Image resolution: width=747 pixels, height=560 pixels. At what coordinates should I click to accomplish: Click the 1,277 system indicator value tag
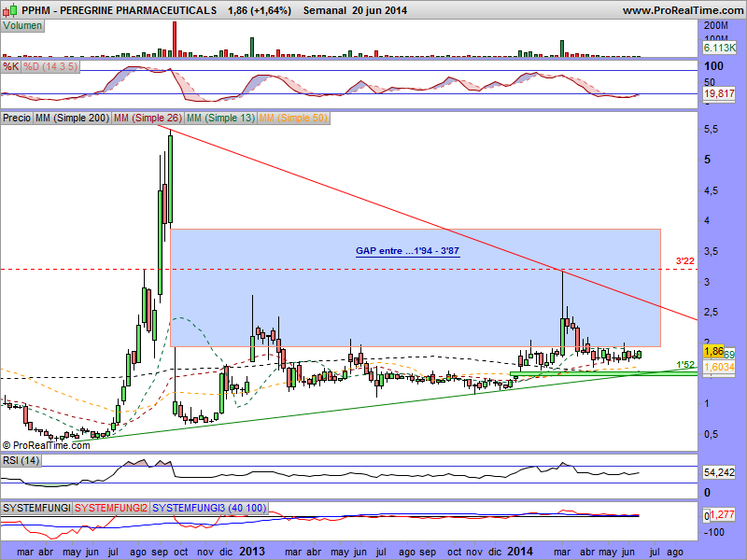point(723,515)
